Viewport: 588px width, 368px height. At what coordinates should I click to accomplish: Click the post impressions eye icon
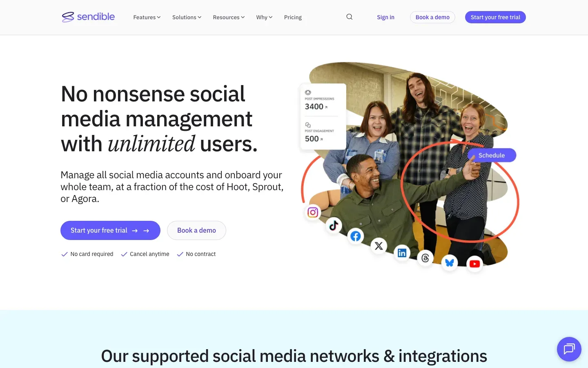pos(308,92)
